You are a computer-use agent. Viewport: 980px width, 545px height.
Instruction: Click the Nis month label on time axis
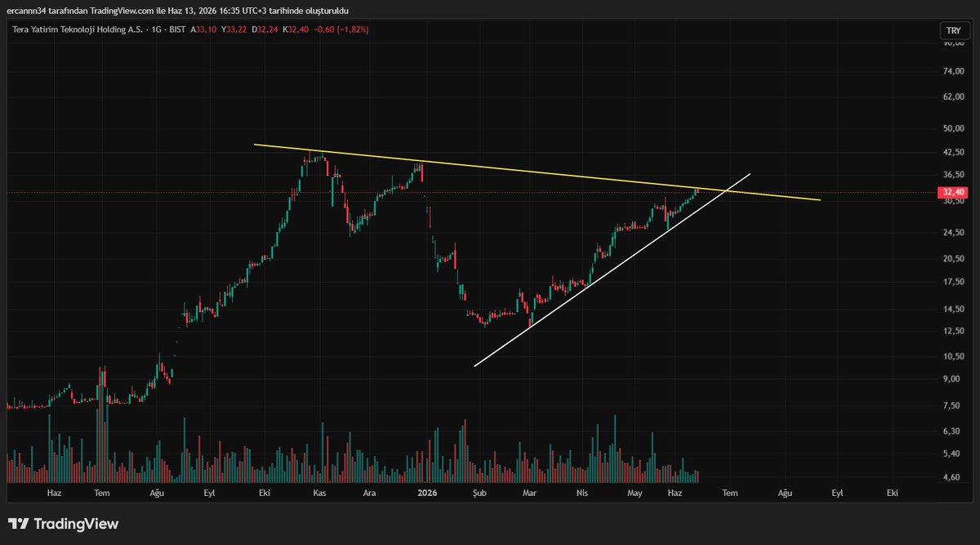pyautogui.click(x=582, y=493)
